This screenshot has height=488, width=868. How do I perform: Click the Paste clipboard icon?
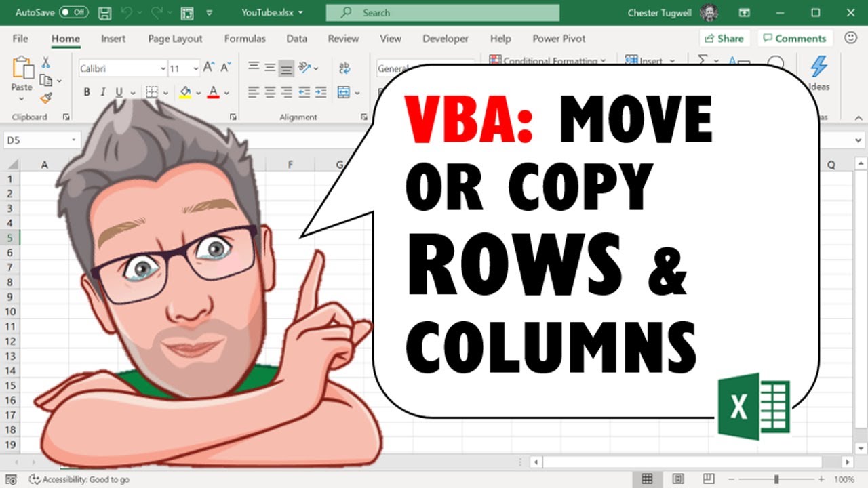(x=22, y=68)
